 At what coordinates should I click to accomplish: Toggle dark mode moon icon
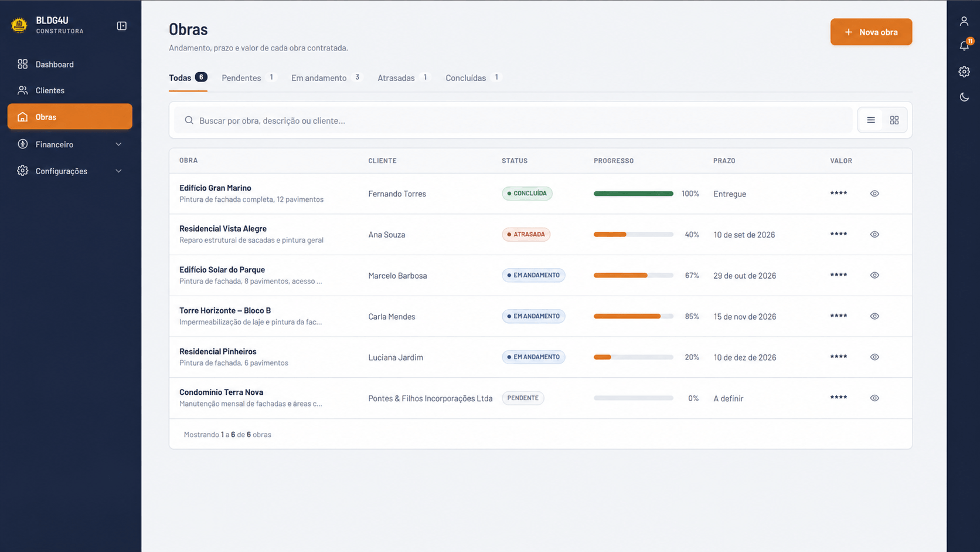[964, 97]
